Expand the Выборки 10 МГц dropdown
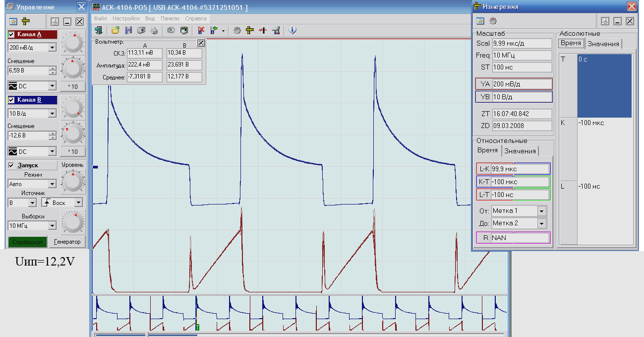Image resolution: width=644 pixels, height=337 pixels. point(52,226)
